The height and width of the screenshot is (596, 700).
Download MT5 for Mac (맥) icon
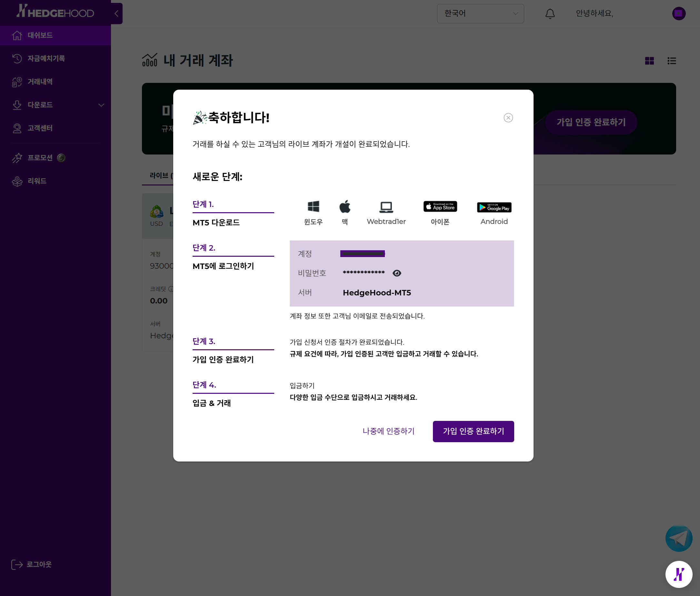(345, 206)
